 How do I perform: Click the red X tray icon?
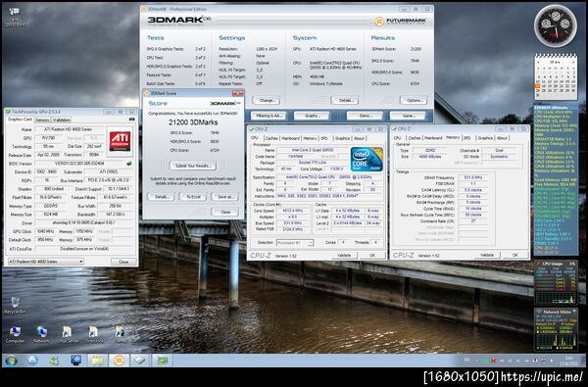pos(493,361)
